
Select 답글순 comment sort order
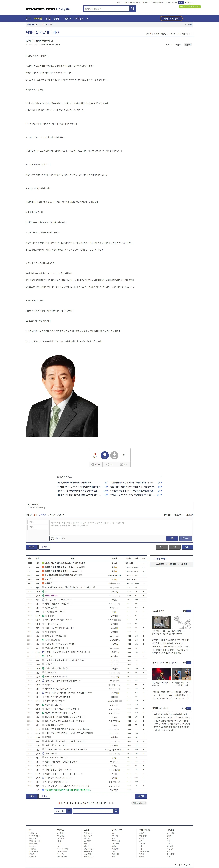click(60, 515)
